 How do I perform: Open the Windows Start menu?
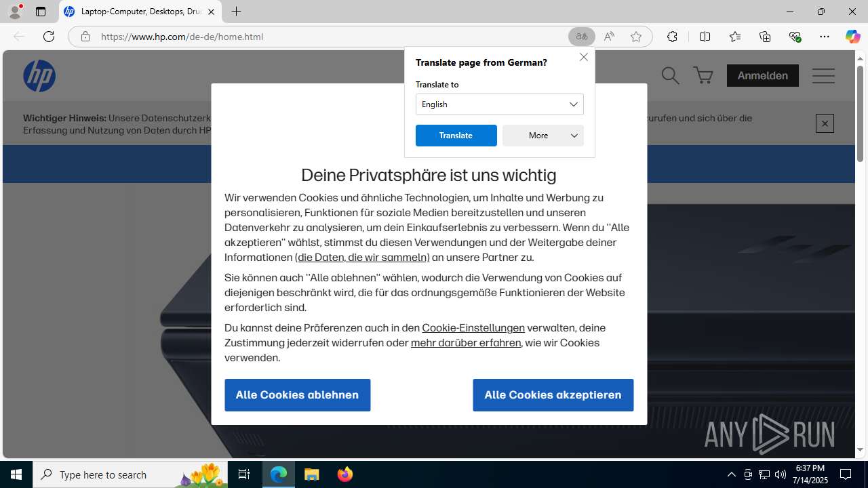click(x=16, y=474)
